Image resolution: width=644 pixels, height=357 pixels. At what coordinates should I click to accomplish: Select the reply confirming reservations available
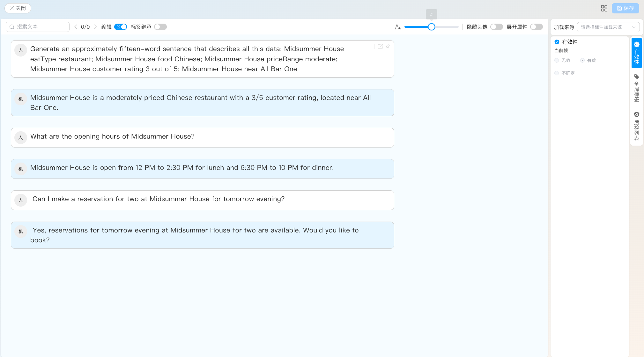point(203,235)
